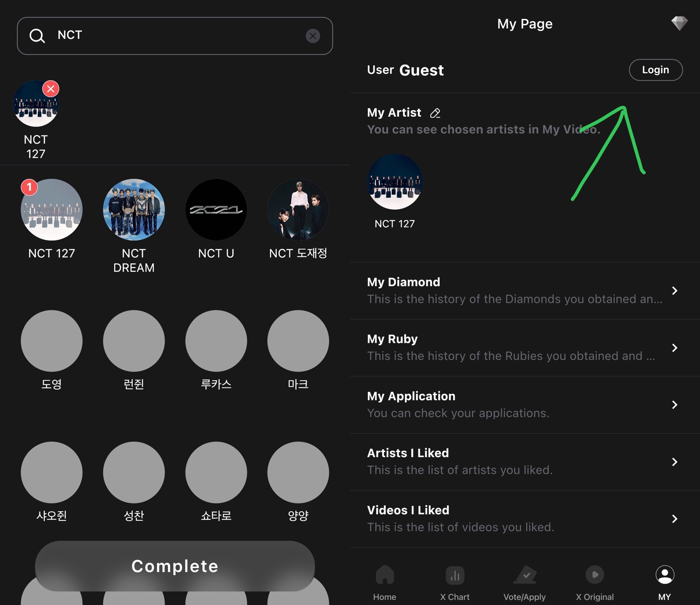Image resolution: width=700 pixels, height=605 pixels.
Task: Tap the Complete button
Action: tap(175, 566)
